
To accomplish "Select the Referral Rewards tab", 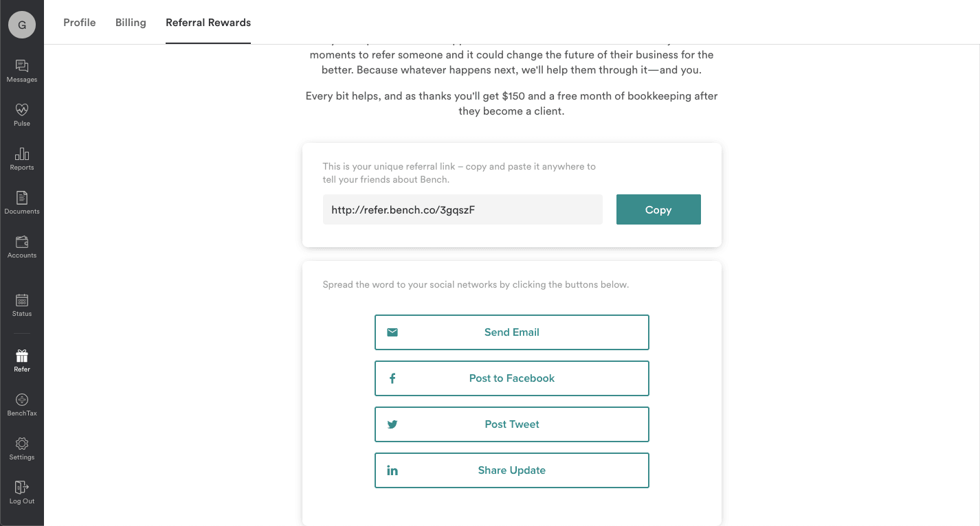I will 208,22.
